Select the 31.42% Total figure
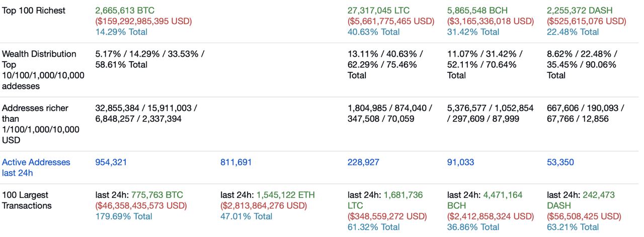Image resolution: width=644 pixels, height=237 pixels. coord(473,32)
